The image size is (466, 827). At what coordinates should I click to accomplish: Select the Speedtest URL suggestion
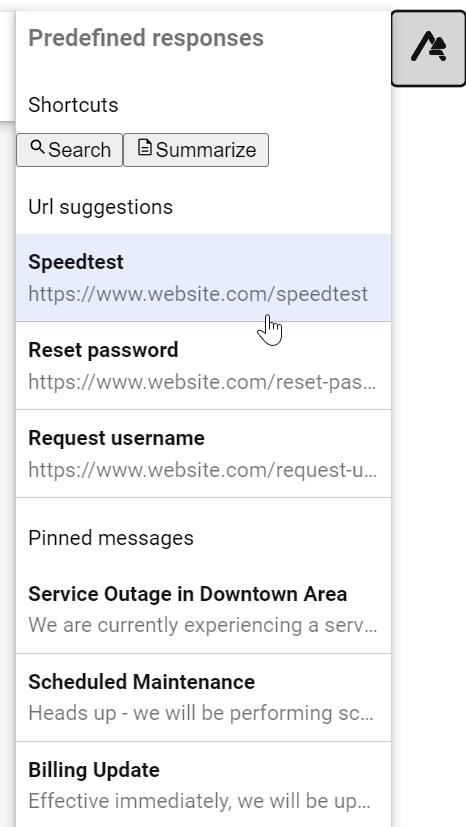coord(203,278)
